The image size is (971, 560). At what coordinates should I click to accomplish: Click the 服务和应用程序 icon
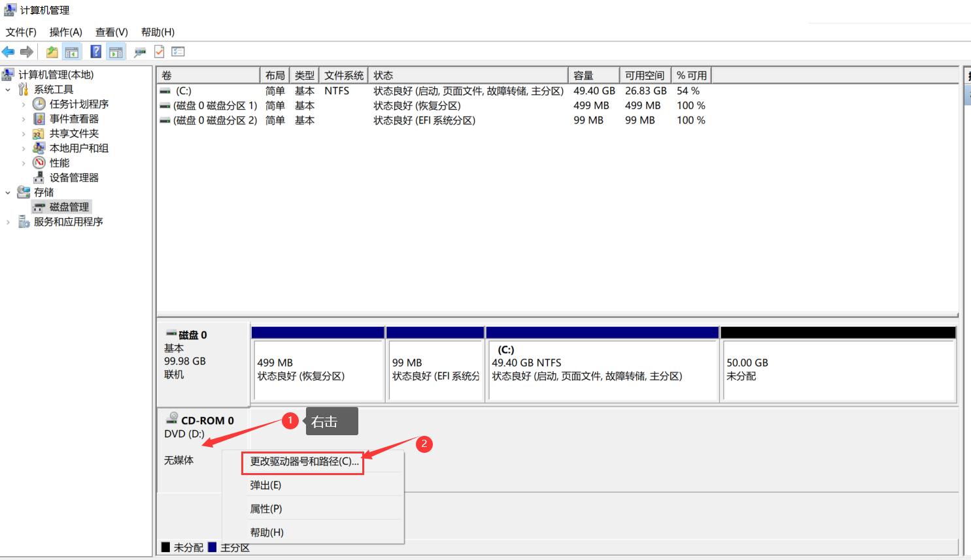click(x=24, y=222)
